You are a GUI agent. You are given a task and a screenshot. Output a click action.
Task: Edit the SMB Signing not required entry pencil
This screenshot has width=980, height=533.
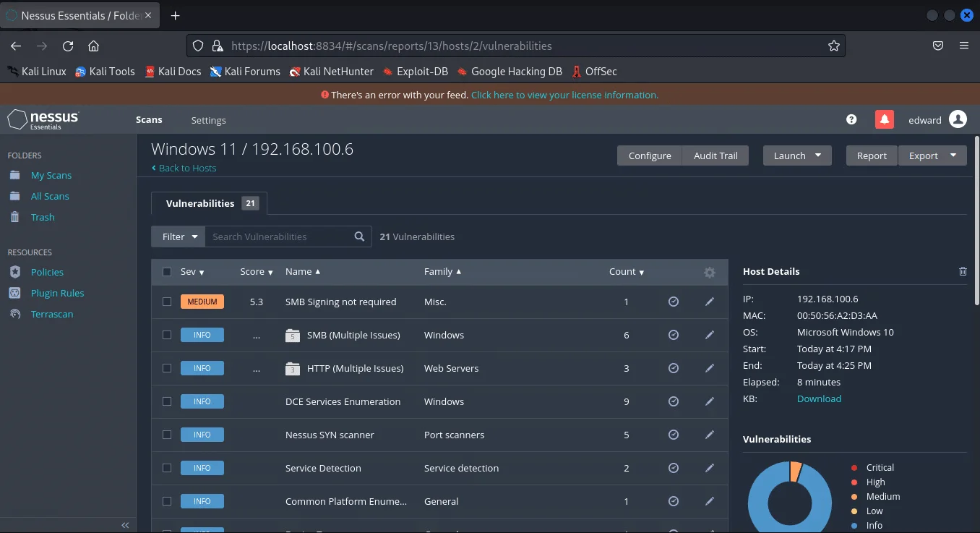pos(709,302)
